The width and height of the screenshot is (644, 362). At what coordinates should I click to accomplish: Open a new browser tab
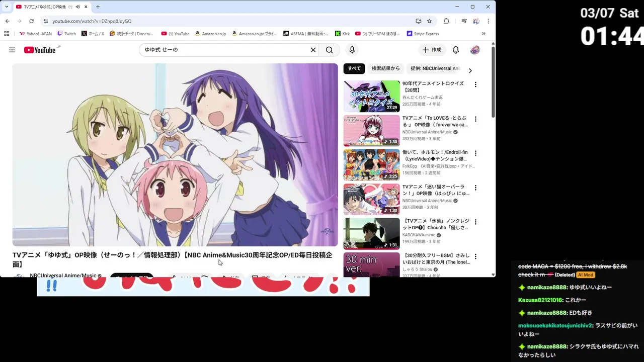[x=98, y=7]
